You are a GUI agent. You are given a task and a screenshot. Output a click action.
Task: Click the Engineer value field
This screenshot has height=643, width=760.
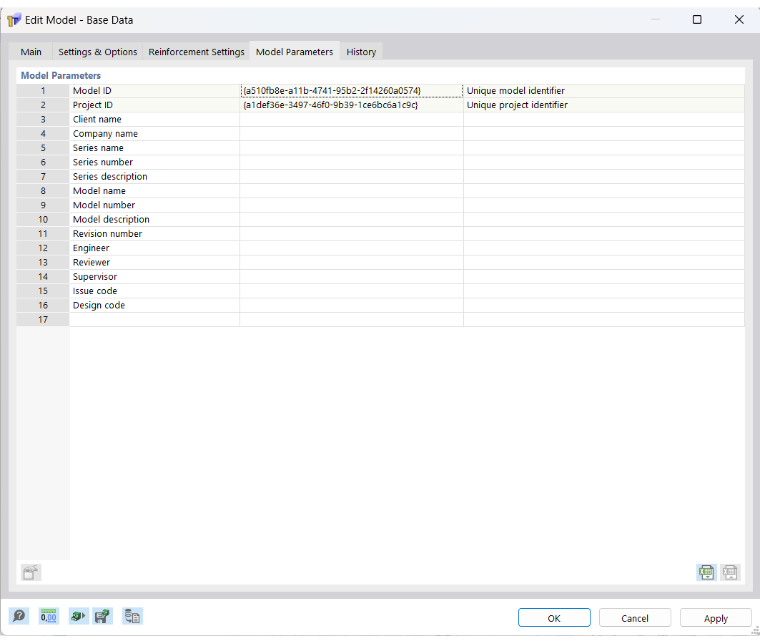351,248
